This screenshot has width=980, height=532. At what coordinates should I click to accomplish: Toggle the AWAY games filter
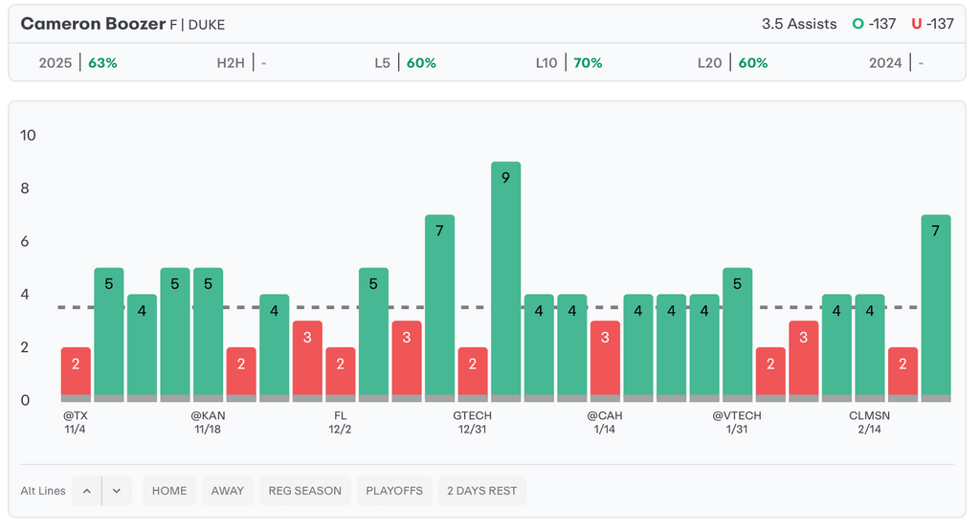228,491
